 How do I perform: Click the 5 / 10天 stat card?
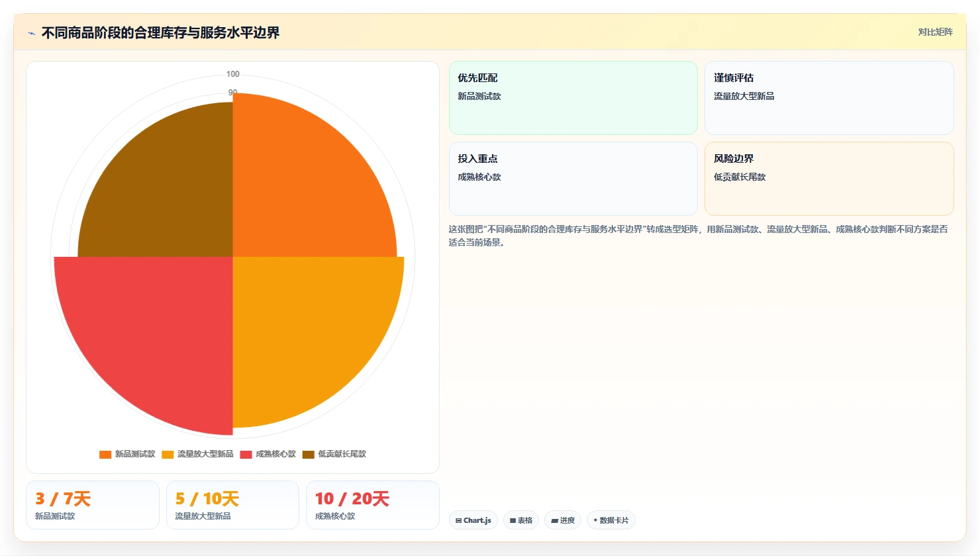pos(232,505)
